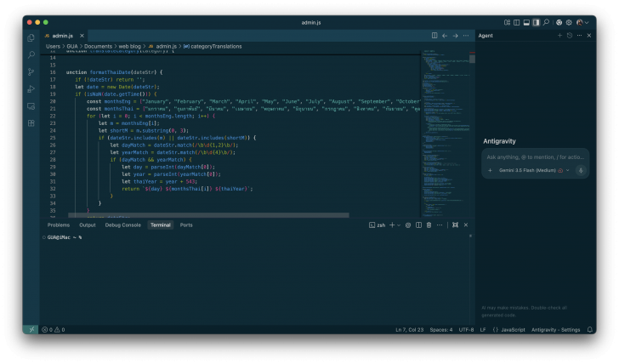Image resolution: width=619 pixels, height=364 pixels.
Task: Click the categoryTranslations breadcrumb
Action: 213,46
